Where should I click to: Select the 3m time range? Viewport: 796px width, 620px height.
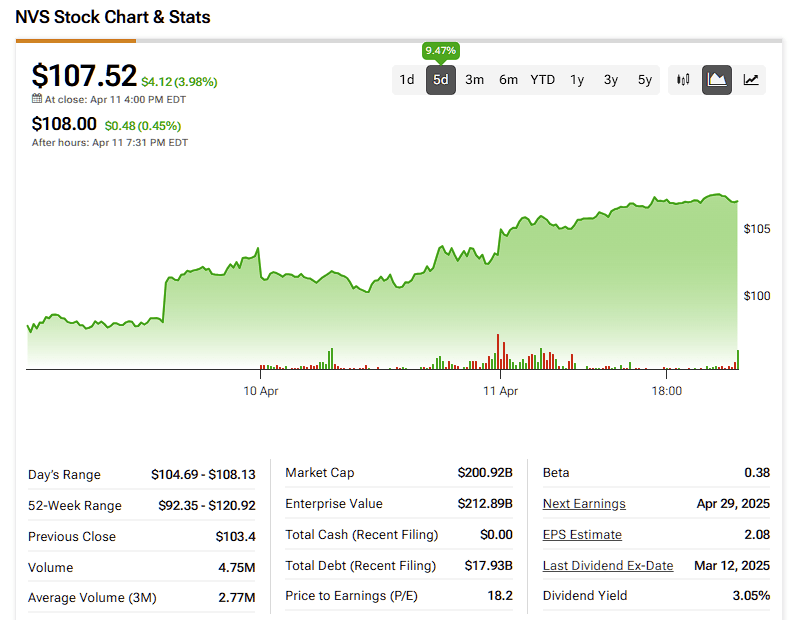[475, 80]
